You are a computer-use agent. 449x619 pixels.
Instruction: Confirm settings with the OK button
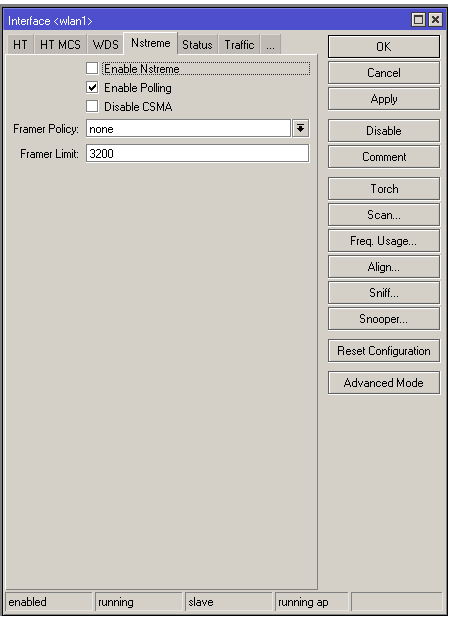point(384,47)
